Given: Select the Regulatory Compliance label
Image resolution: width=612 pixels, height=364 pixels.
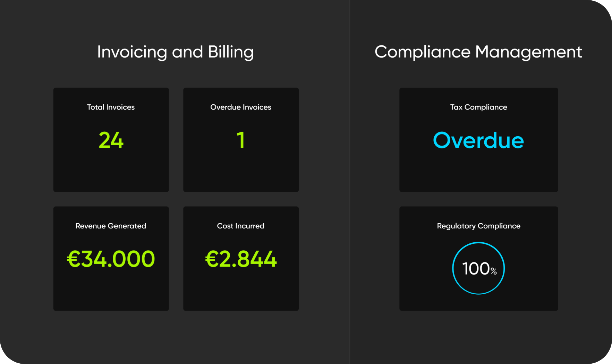Looking at the screenshot, I should pyautogui.click(x=478, y=226).
